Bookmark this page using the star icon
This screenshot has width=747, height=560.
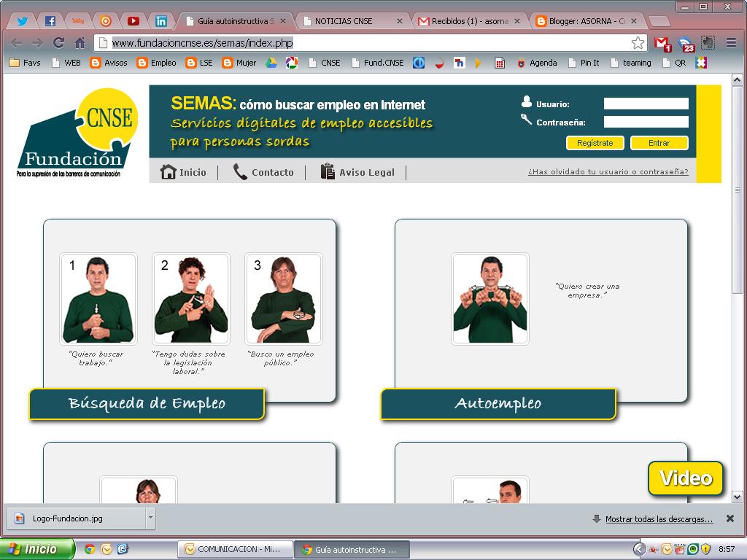pyautogui.click(x=638, y=42)
